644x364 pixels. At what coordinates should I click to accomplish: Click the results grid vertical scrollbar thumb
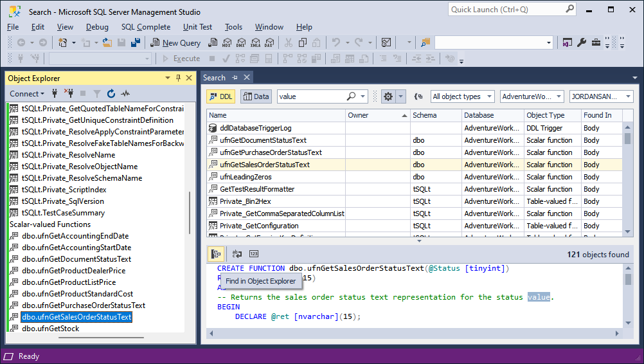[x=627, y=138]
